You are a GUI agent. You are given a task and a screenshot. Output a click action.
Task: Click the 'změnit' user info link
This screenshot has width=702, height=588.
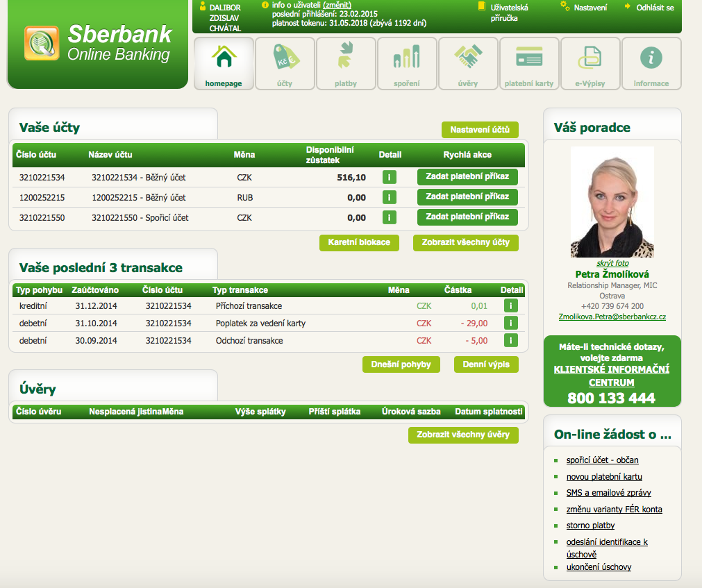pos(337,5)
